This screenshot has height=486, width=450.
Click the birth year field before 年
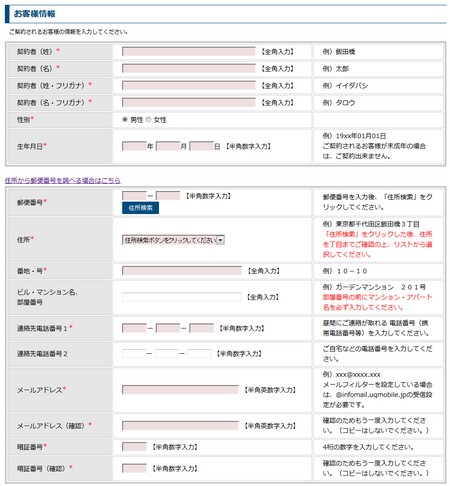(x=134, y=146)
